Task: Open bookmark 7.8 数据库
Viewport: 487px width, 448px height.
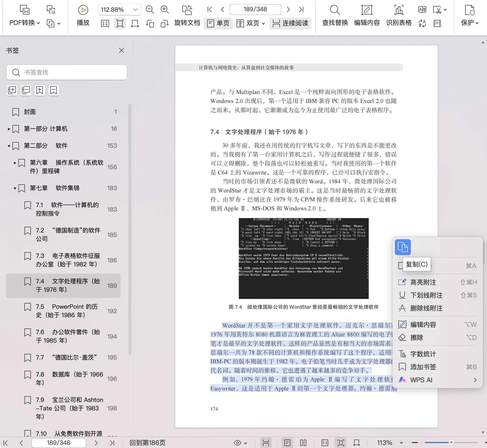Action: coord(63,379)
